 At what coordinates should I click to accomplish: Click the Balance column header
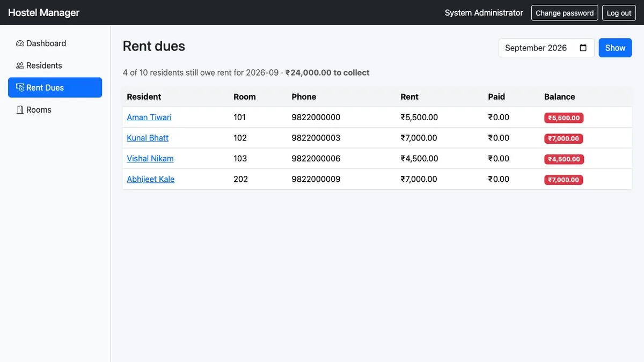tap(560, 97)
